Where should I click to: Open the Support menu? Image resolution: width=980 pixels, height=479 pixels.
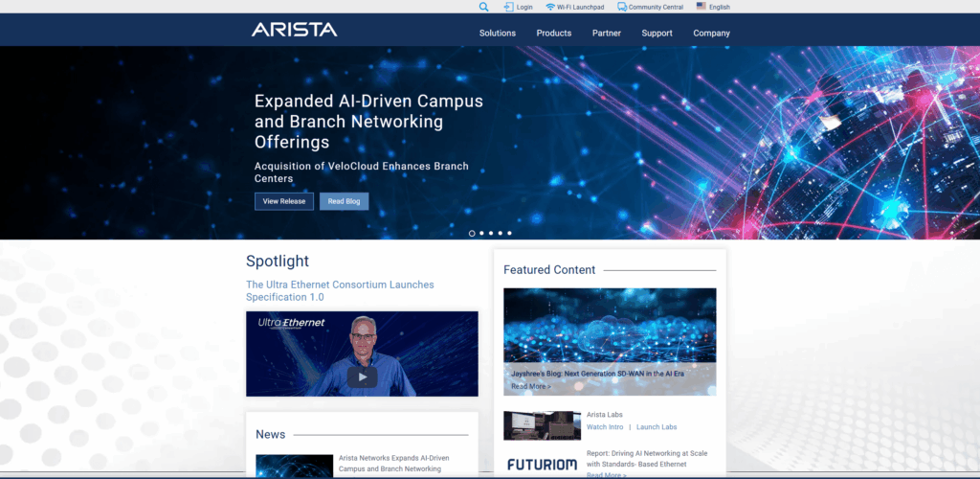pos(657,34)
